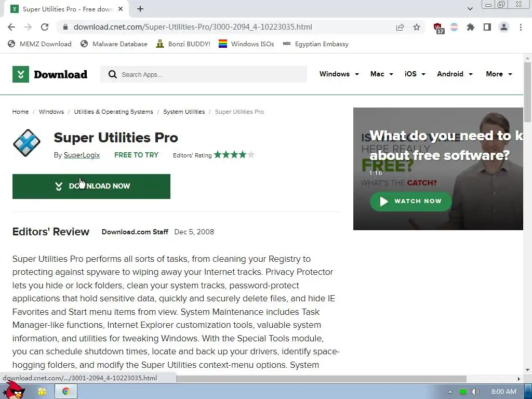532x399 pixels.
Task: Open the red shield extension with 17 badge
Action: coord(438,28)
